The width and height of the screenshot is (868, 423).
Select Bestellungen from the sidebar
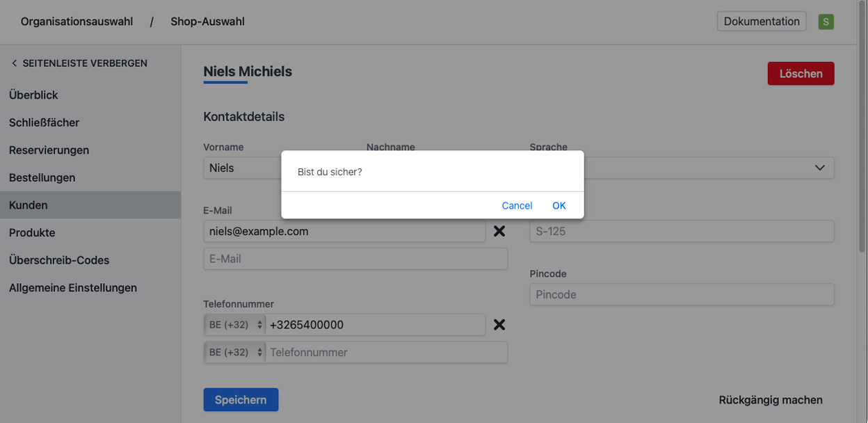(42, 177)
